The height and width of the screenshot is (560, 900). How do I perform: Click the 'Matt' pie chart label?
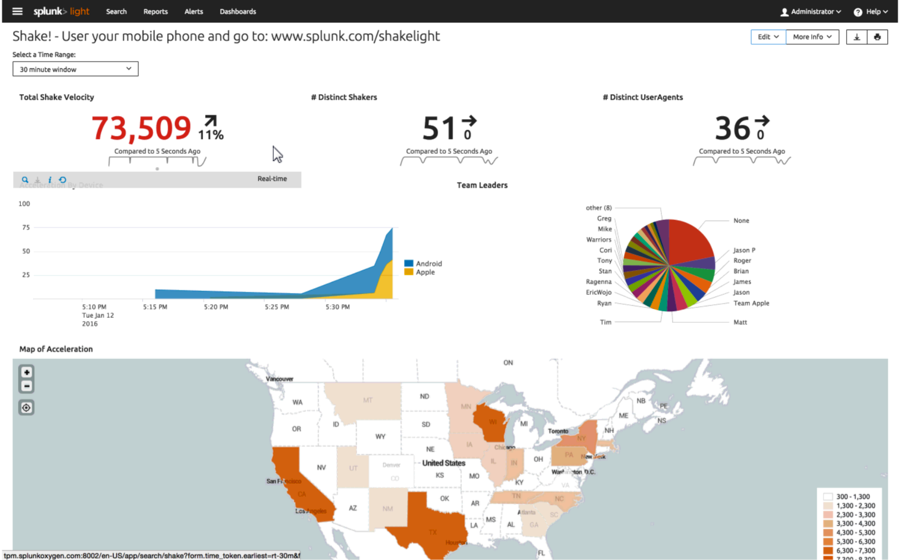(x=740, y=322)
